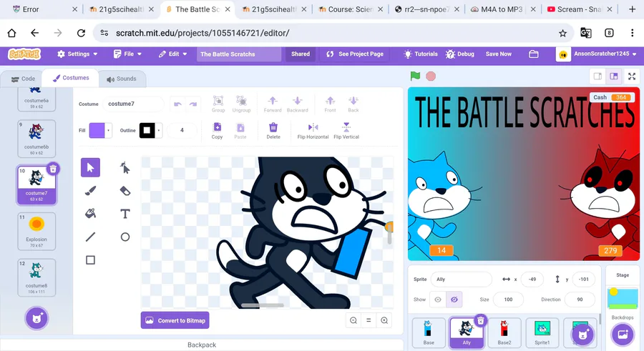
Task: Open the Choose a Sprite button
Action: point(582,335)
